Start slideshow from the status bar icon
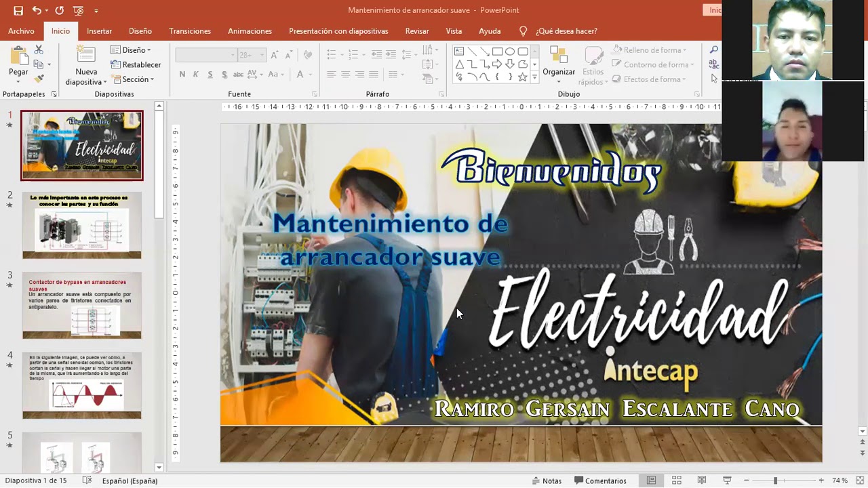The width and height of the screenshot is (868, 488). [x=727, y=481]
